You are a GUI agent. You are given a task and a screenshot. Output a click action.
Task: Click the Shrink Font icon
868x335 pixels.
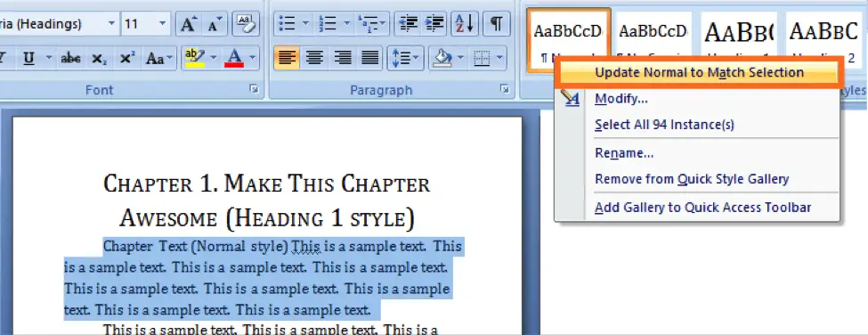[215, 24]
